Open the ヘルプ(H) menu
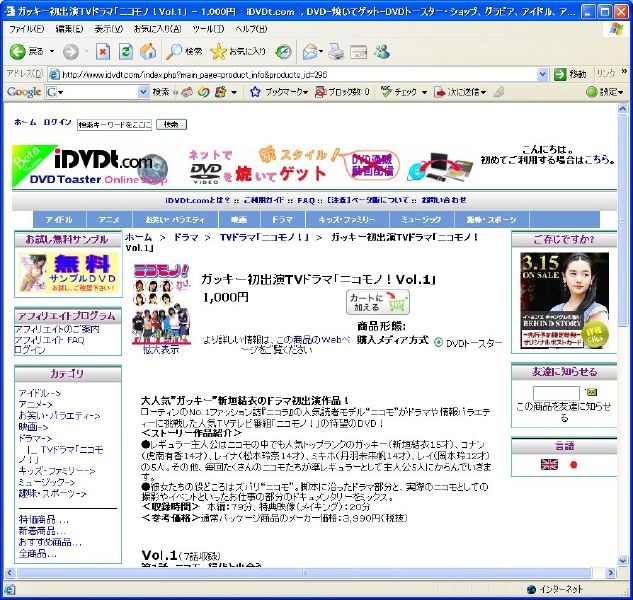The width and height of the screenshot is (633, 600). point(251,29)
